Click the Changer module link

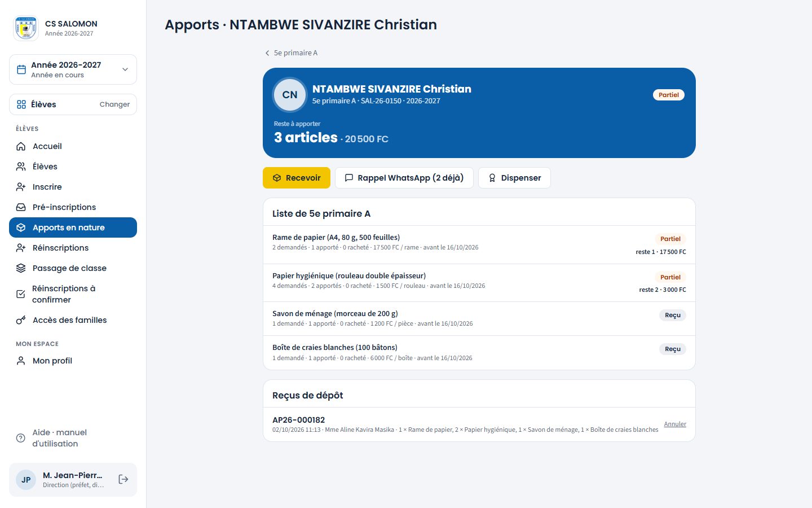114,104
